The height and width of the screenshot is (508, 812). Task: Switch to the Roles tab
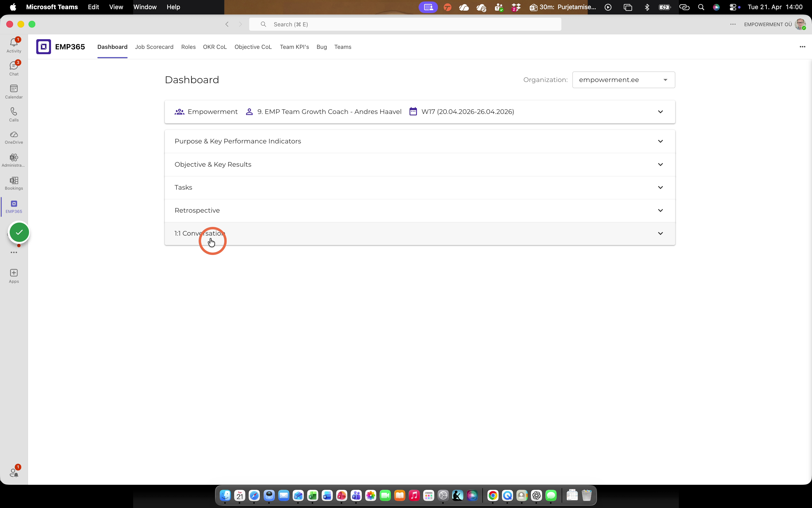(188, 47)
